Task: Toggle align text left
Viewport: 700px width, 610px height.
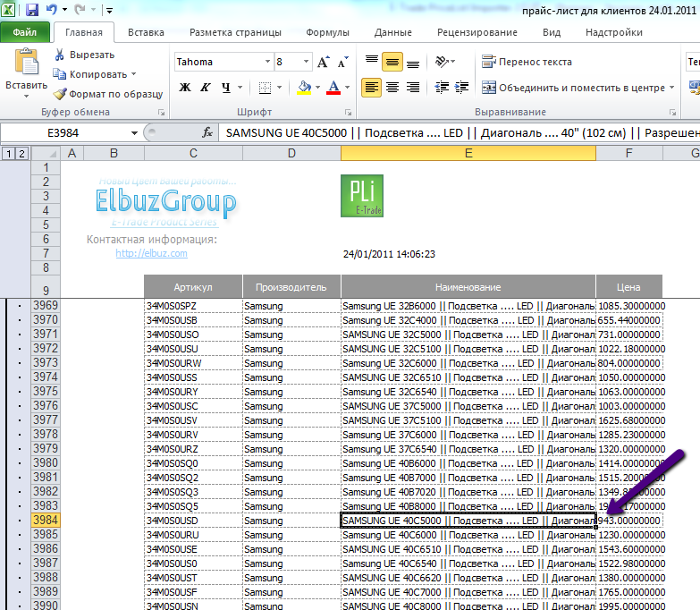Action: (x=371, y=88)
